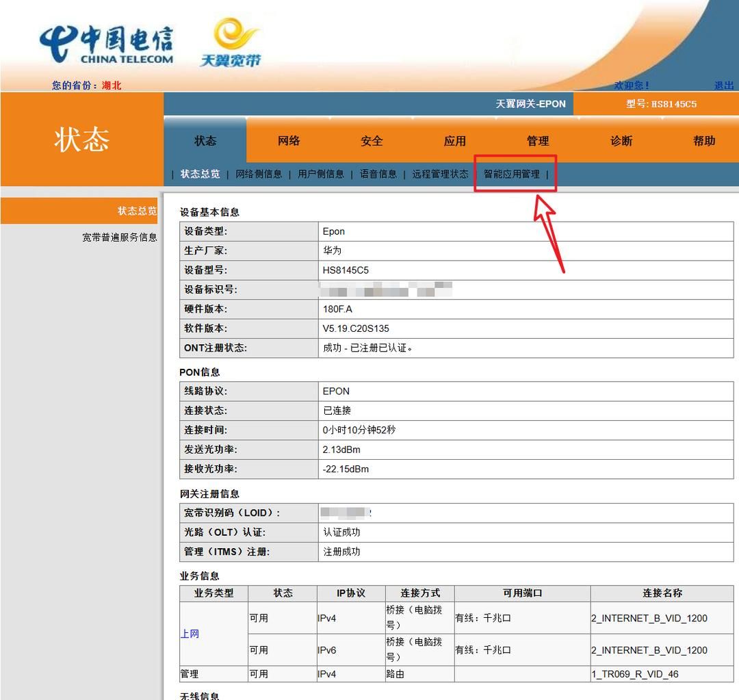
Task: Select 语音信息 in the submenu
Action: (x=378, y=174)
